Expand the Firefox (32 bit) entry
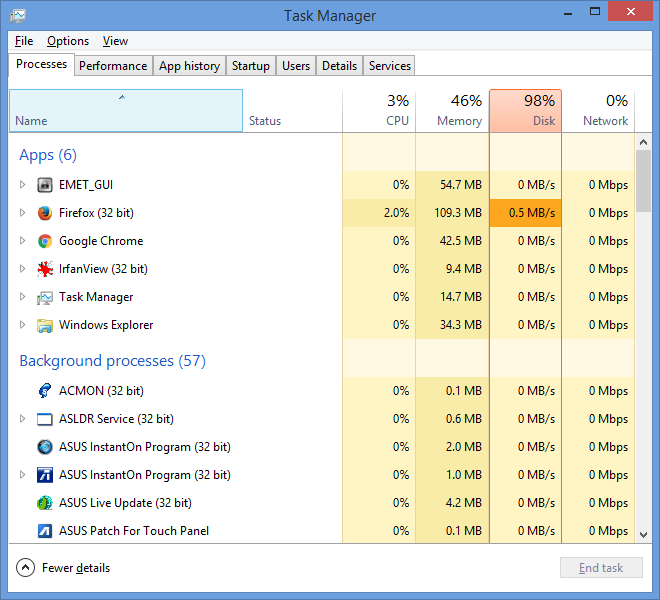The width and height of the screenshot is (660, 600). click(23, 213)
